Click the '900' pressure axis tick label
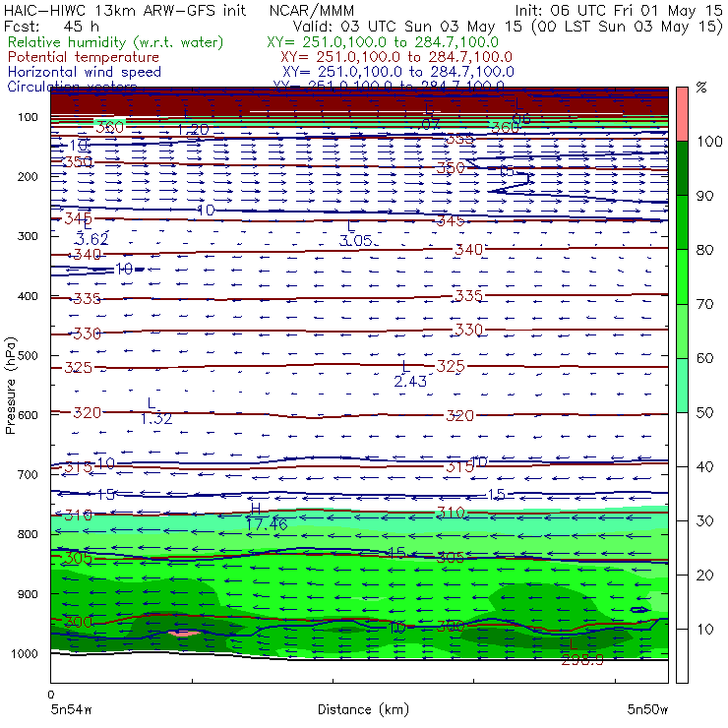Screen dimensions: 728x728 pos(28,594)
